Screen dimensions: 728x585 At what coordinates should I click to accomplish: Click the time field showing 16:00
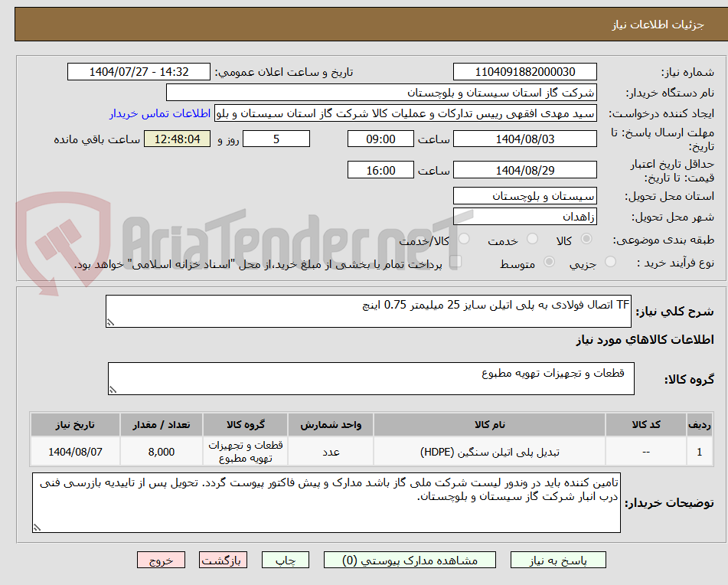coord(380,169)
